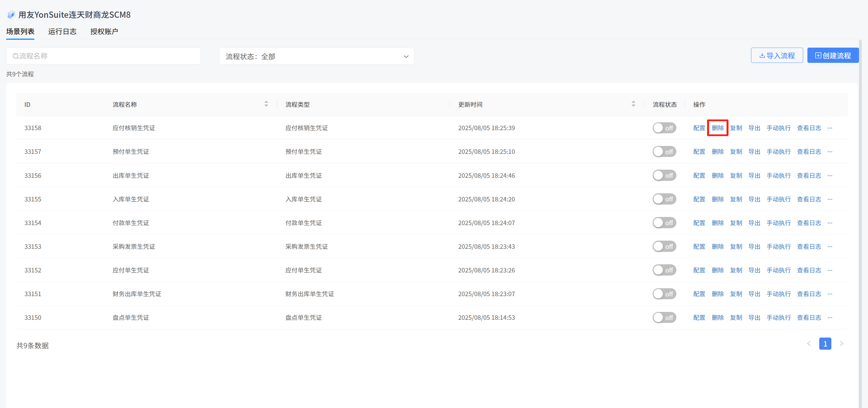Sort by 流程名称 column sort icon

266,104
